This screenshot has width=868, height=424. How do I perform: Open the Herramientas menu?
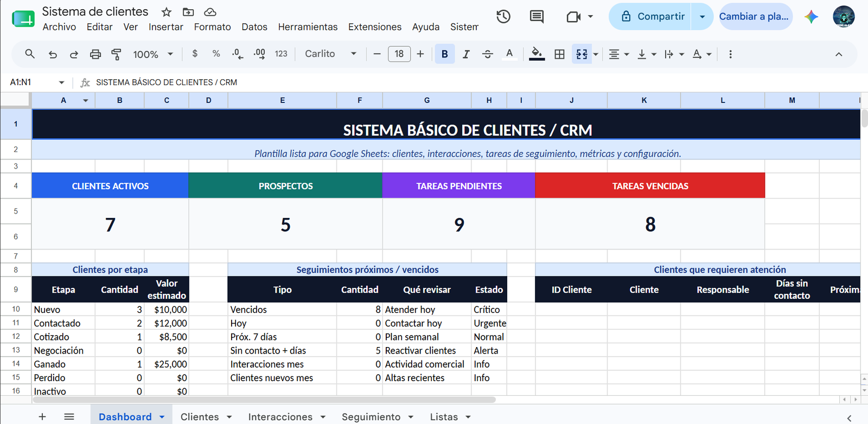pos(308,27)
